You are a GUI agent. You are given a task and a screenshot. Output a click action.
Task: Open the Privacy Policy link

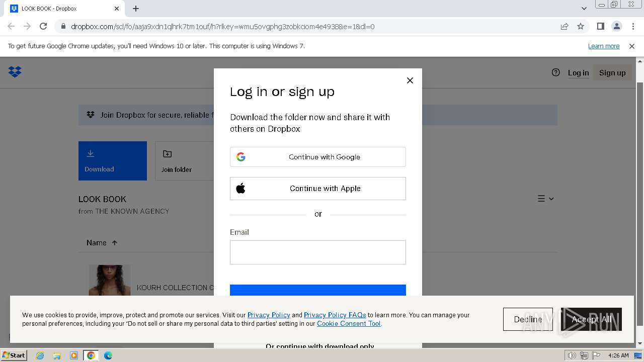pyautogui.click(x=269, y=315)
